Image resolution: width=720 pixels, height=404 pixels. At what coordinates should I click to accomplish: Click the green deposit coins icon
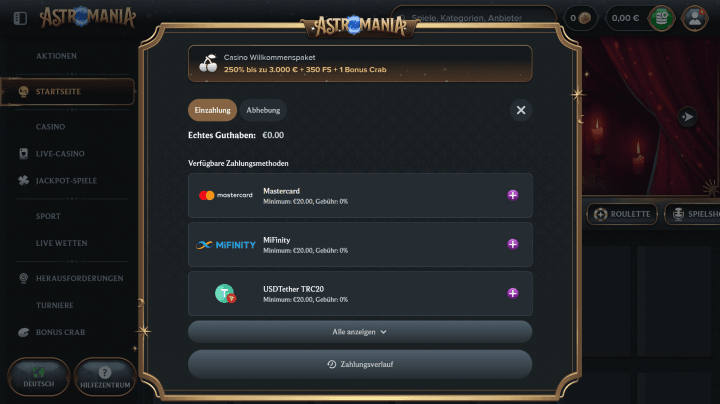(x=661, y=18)
